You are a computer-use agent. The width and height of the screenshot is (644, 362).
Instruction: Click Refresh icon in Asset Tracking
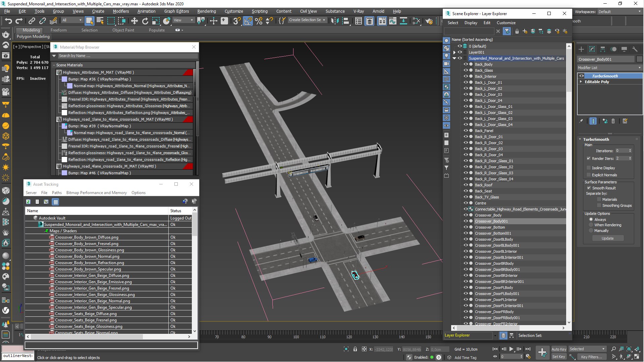(x=29, y=202)
